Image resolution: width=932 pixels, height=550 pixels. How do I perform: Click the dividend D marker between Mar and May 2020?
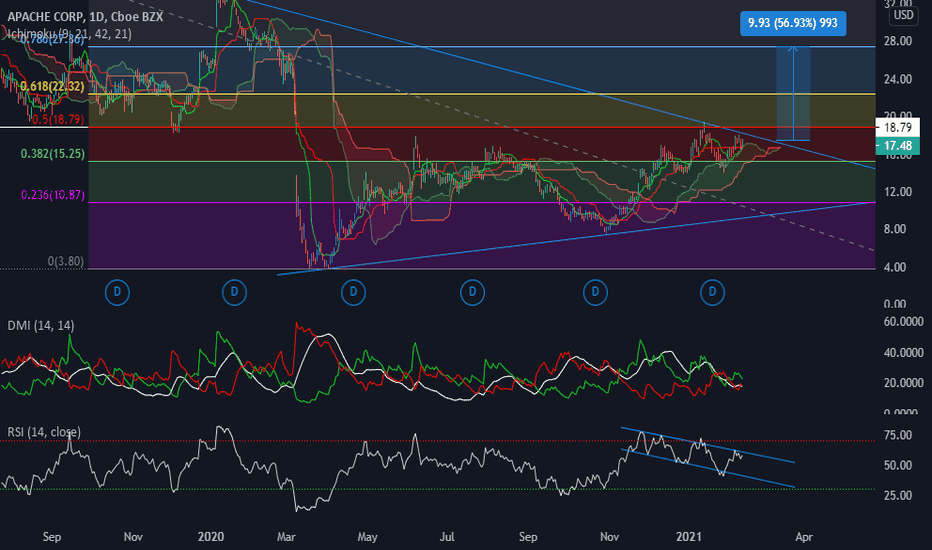353,292
